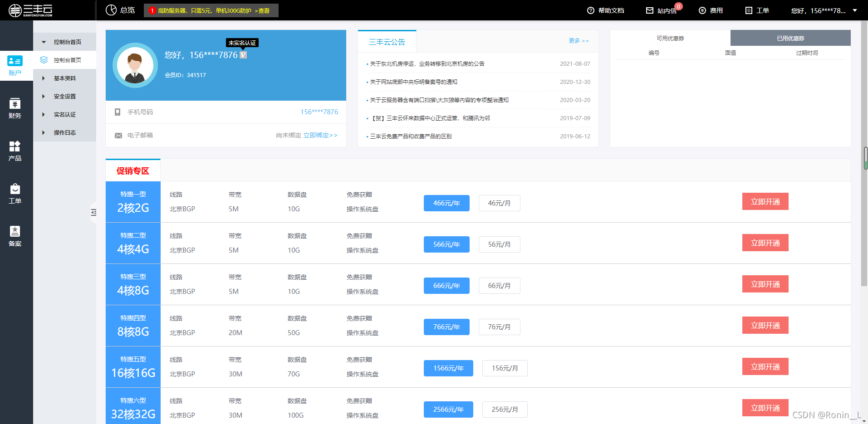
Task: Select the 46元/月 pricing option
Action: (499, 203)
